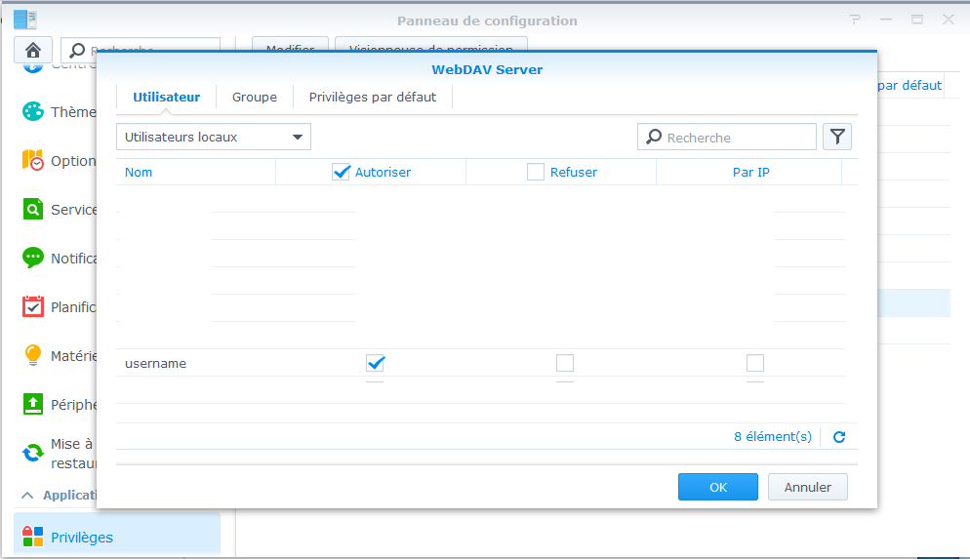Check the Autoriser header checkbox
Screen dimensions: 970x560
[341, 172]
